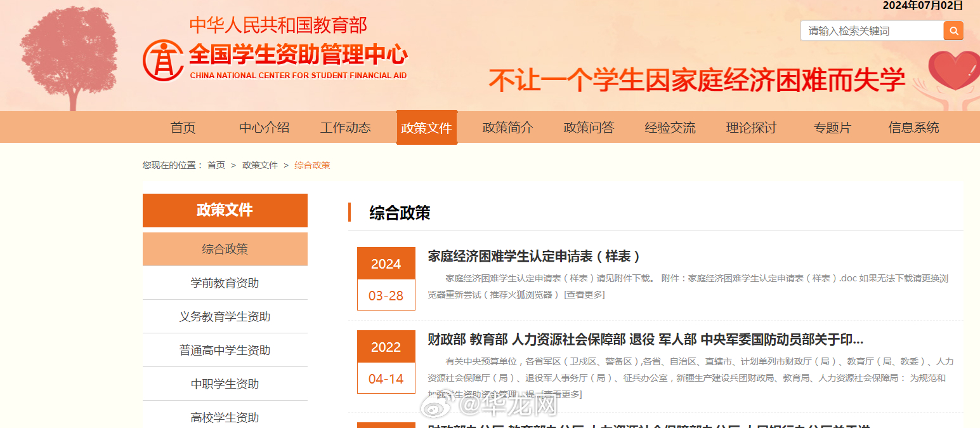Viewport: 980px width, 428px height.
Task: Select 高校学生资助 in the sidebar
Action: tap(225, 417)
